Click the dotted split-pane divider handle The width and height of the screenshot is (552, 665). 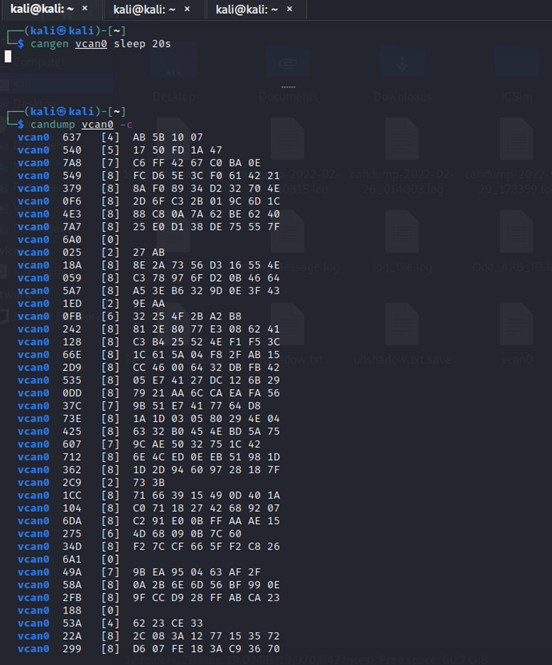(288, 87)
